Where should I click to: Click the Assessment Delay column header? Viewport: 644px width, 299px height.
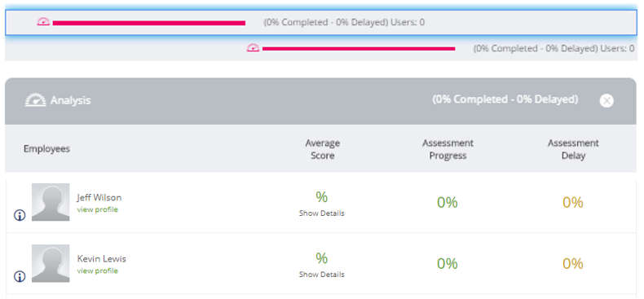point(573,149)
